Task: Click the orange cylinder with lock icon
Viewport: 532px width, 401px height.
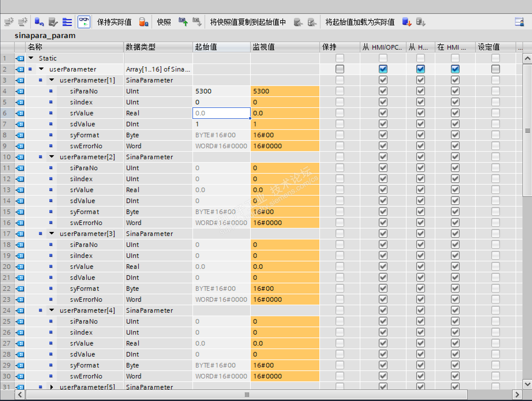Action: click(144, 22)
